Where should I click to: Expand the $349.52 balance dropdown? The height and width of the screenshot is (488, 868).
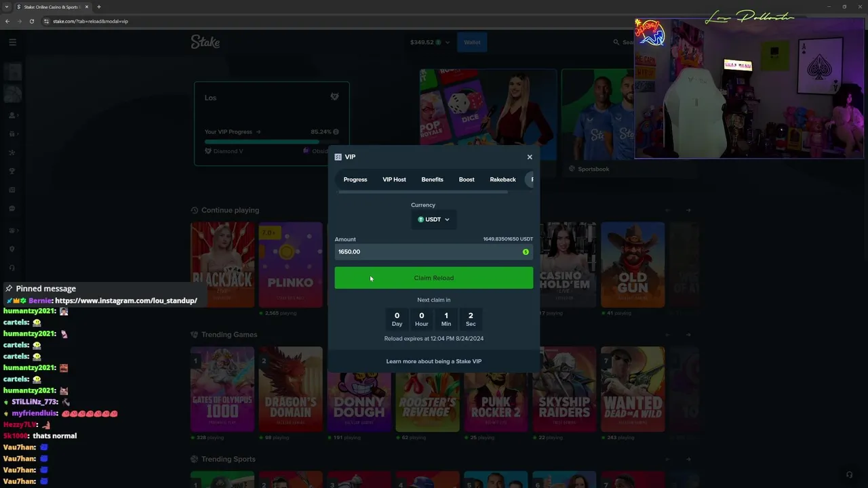point(430,42)
